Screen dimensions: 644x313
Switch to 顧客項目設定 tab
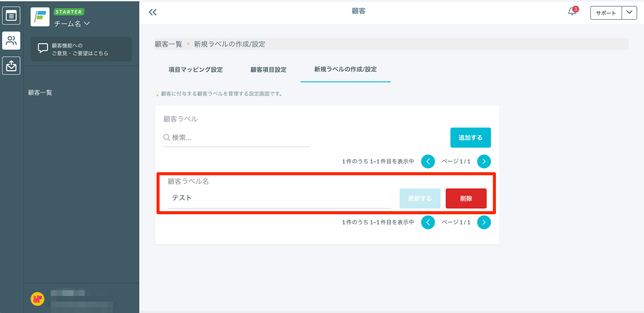[x=268, y=70]
